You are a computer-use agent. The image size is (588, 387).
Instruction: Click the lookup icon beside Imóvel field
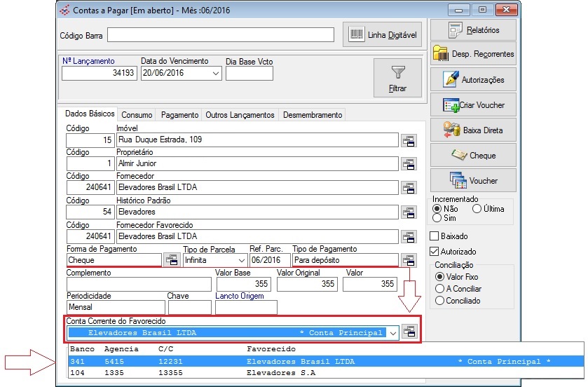tap(409, 140)
